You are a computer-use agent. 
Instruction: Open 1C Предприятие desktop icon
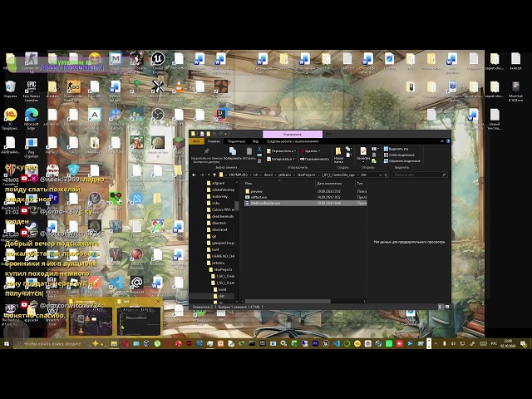(10, 119)
